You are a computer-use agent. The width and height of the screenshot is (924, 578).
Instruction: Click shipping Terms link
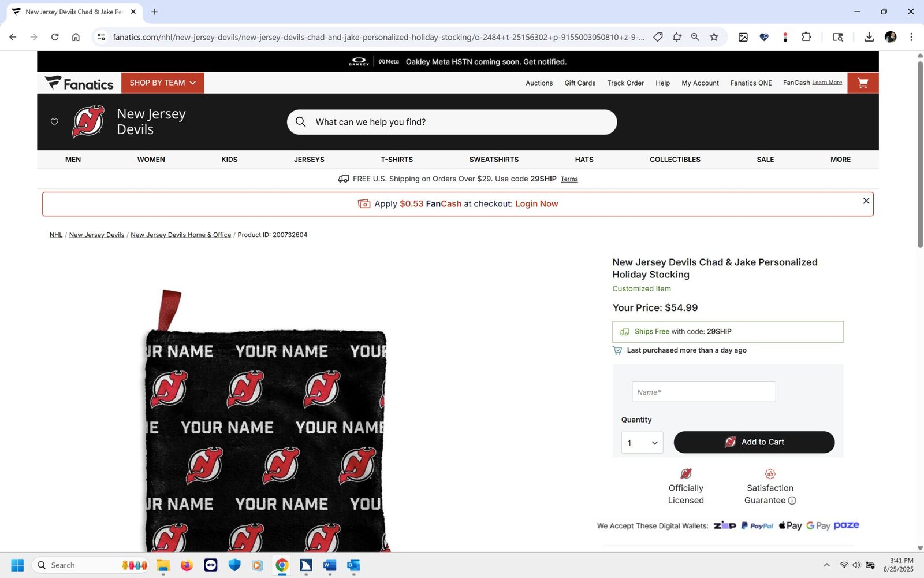click(569, 179)
